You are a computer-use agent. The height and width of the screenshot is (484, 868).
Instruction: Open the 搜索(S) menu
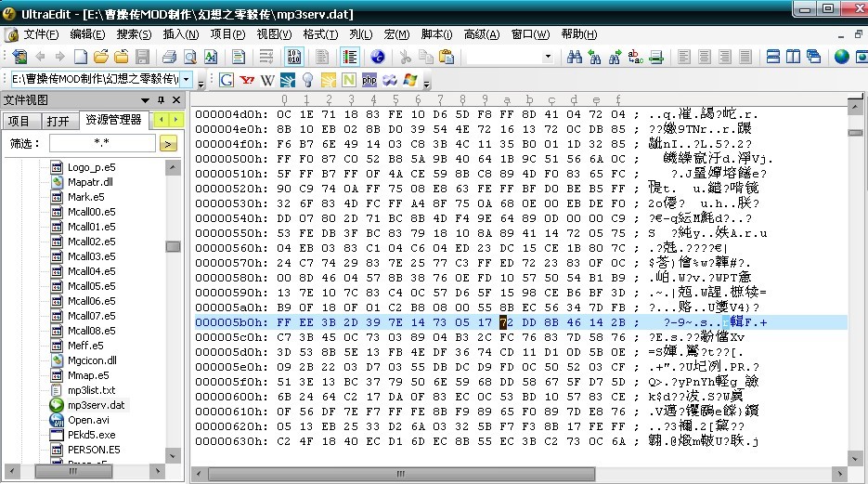pyautogui.click(x=134, y=34)
